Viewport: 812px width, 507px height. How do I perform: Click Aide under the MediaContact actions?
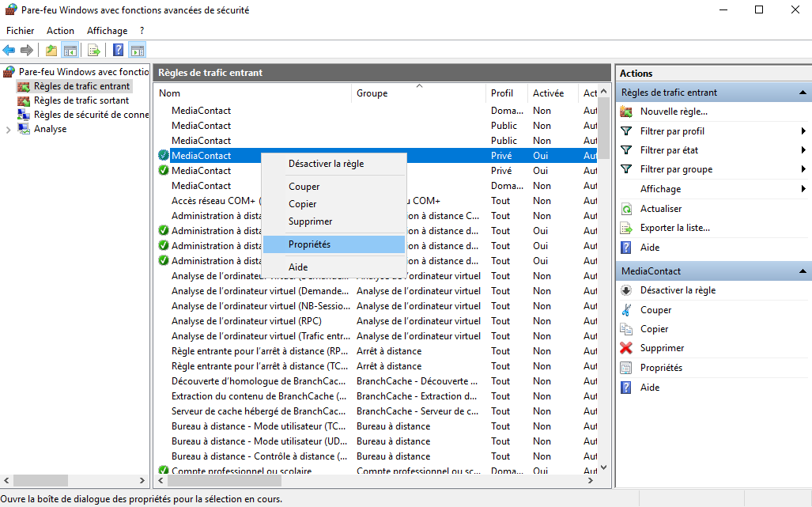pos(649,388)
